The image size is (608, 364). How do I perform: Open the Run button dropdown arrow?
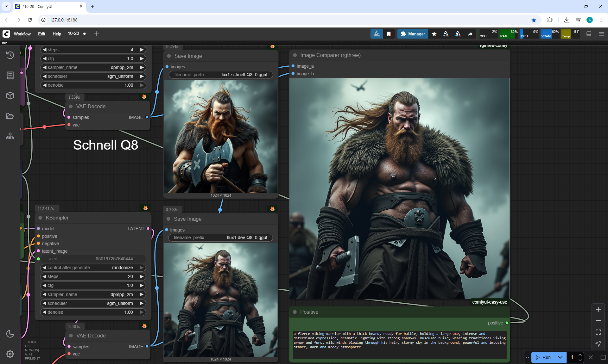pyautogui.click(x=560, y=357)
